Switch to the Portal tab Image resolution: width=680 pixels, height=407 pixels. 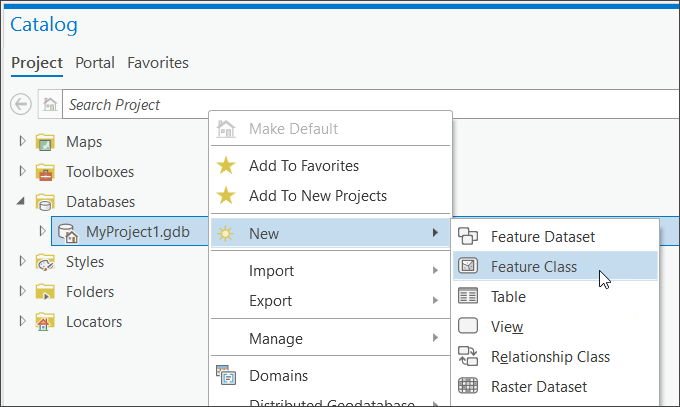click(x=95, y=63)
